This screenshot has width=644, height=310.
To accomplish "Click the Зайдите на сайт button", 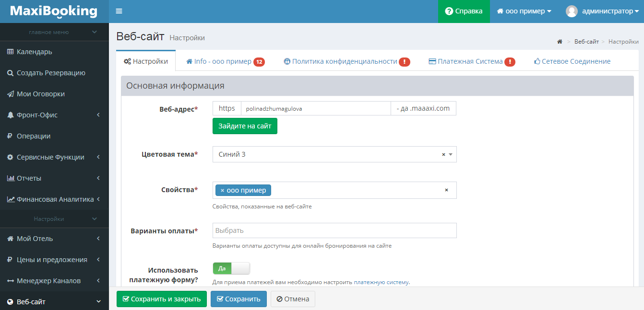I will pyautogui.click(x=245, y=126).
